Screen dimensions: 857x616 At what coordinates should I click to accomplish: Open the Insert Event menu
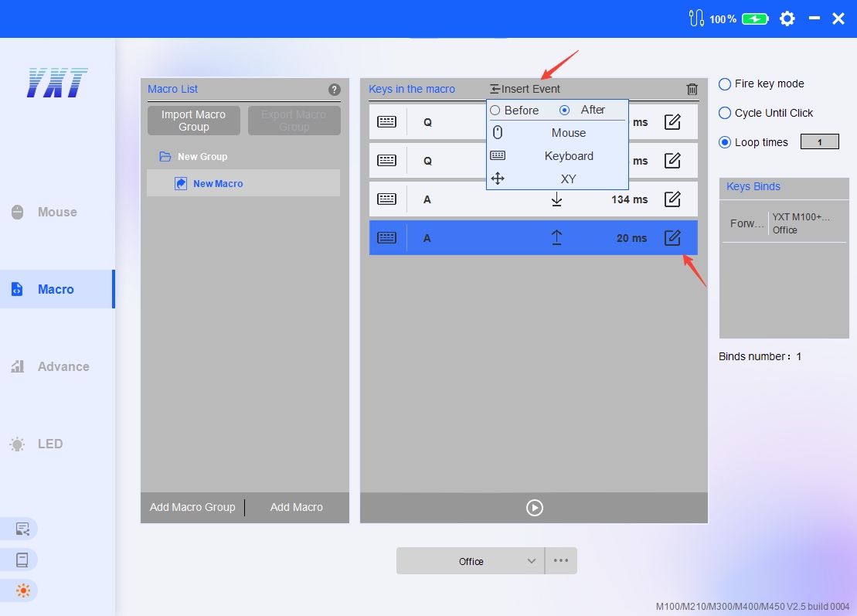(x=525, y=89)
